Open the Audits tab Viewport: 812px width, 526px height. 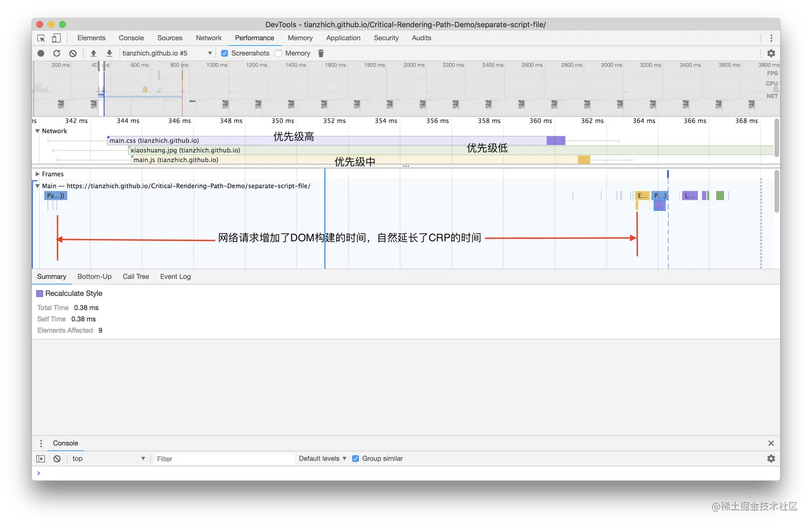pyautogui.click(x=422, y=38)
